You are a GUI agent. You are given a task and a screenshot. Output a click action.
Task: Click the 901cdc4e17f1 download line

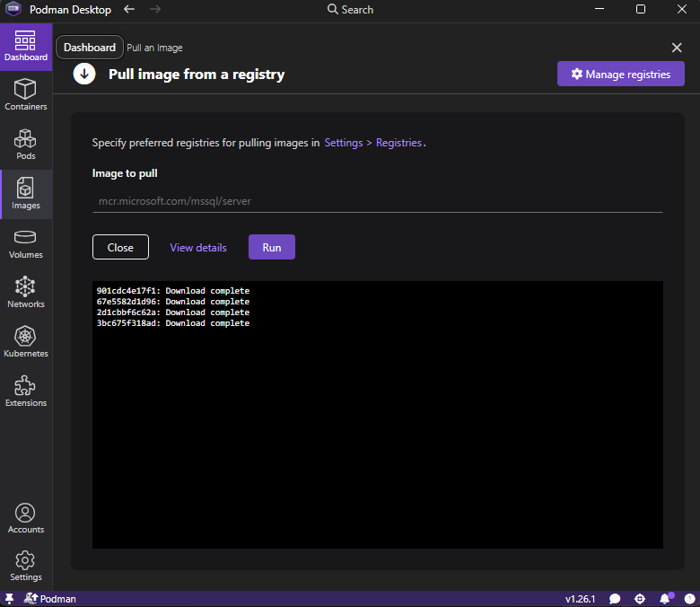point(173,291)
